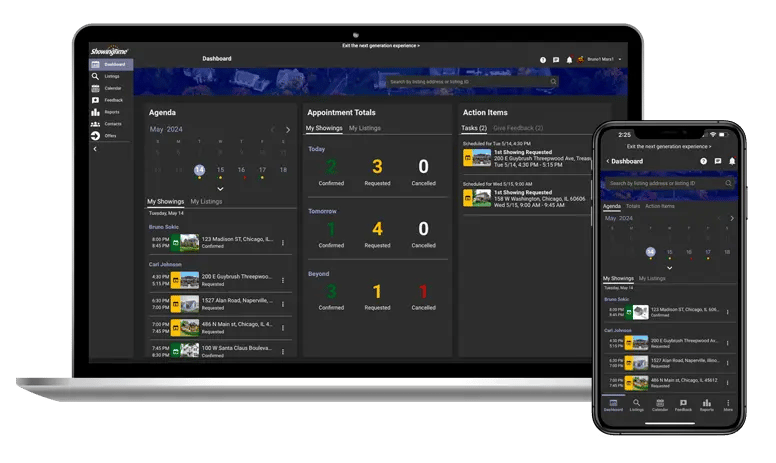Tap the phone search by listing address field
Image resolution: width=776 pixels, height=463 pixels.
click(670, 183)
